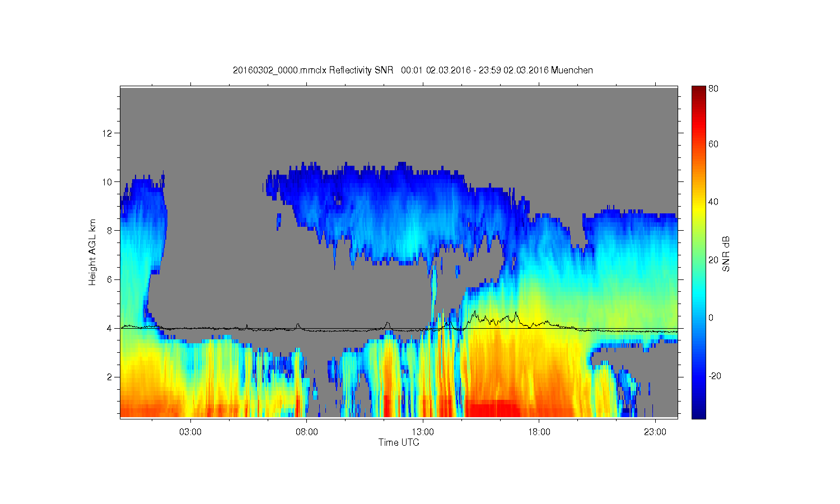Click the colorbar value -20
This screenshot has width=840, height=504.
click(x=715, y=376)
